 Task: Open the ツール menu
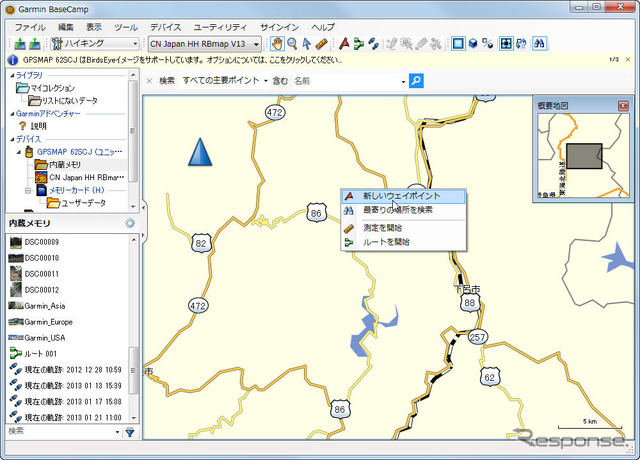pos(126,27)
